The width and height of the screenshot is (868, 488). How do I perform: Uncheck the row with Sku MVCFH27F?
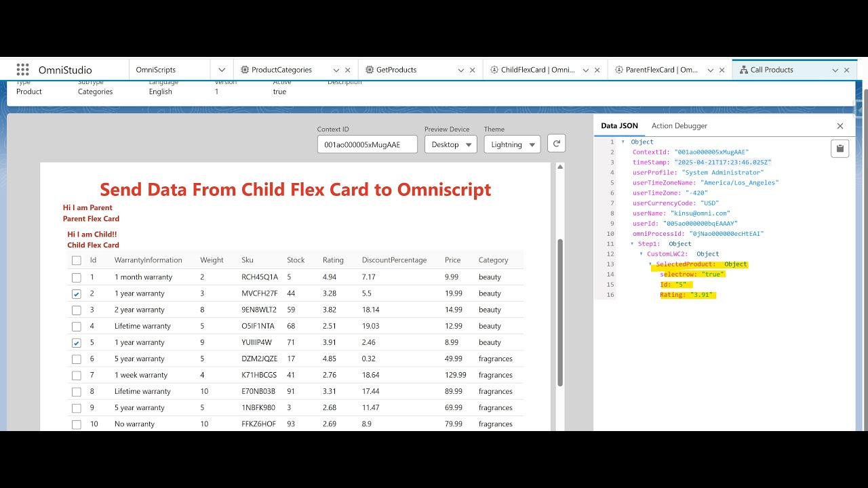point(77,293)
